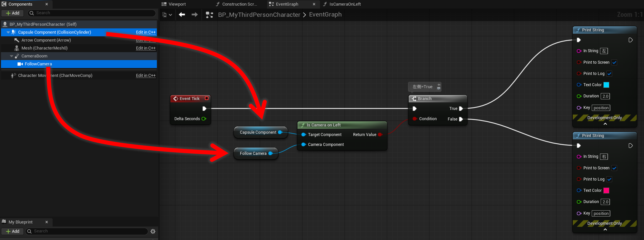Click the bookmark icon in the graph toolbar
Viewport: 644px width, 240px height.
(164, 15)
